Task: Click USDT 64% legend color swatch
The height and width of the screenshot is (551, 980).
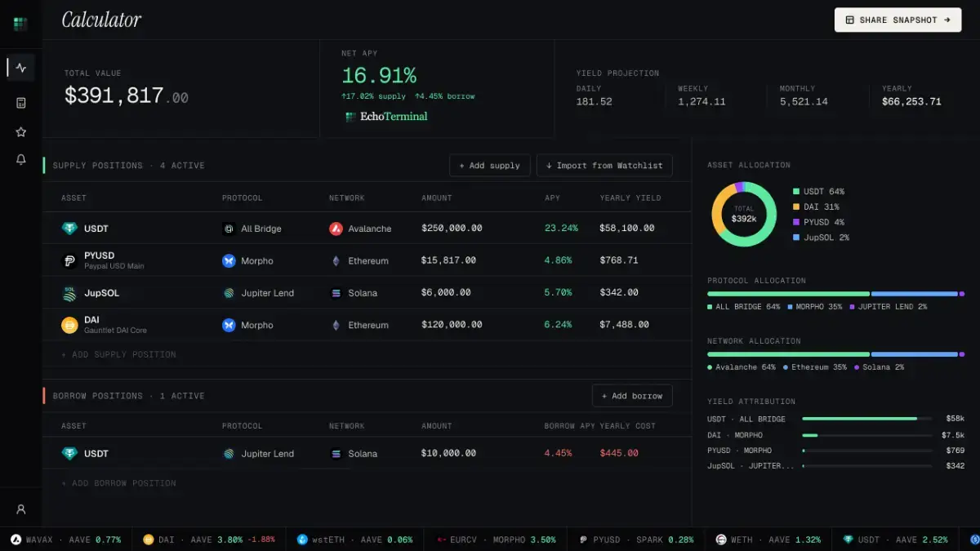Action: (x=796, y=192)
